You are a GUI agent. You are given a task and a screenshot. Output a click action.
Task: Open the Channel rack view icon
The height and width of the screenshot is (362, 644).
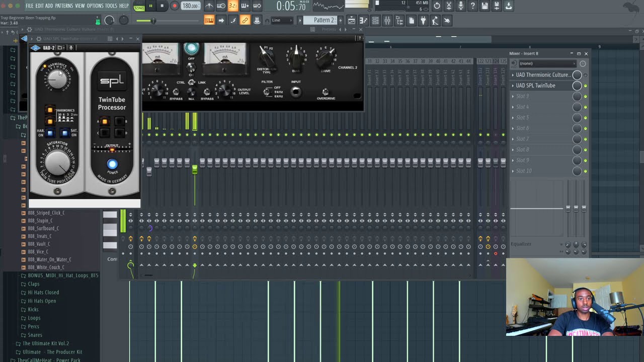click(375, 21)
